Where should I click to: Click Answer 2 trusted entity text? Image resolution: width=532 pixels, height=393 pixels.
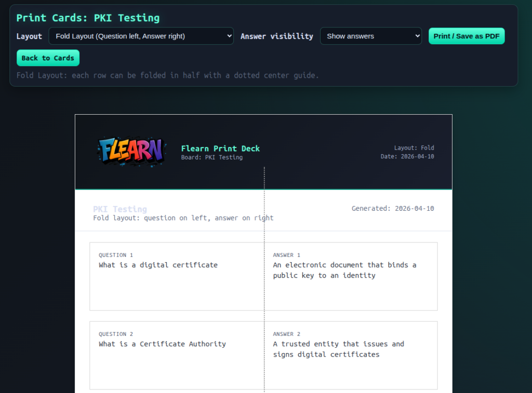pos(338,349)
